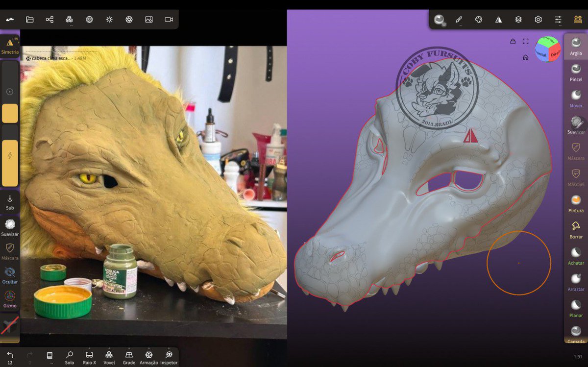Select the Mover tool

(x=576, y=98)
